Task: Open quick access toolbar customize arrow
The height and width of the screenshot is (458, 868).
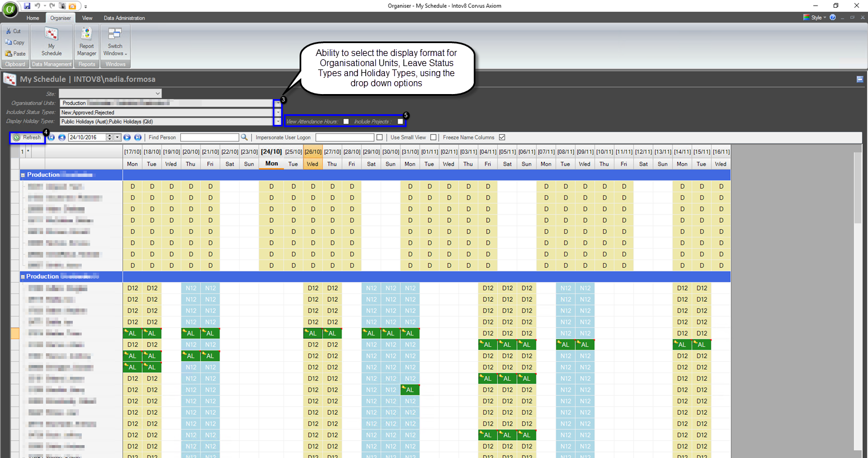Action: (x=86, y=6)
